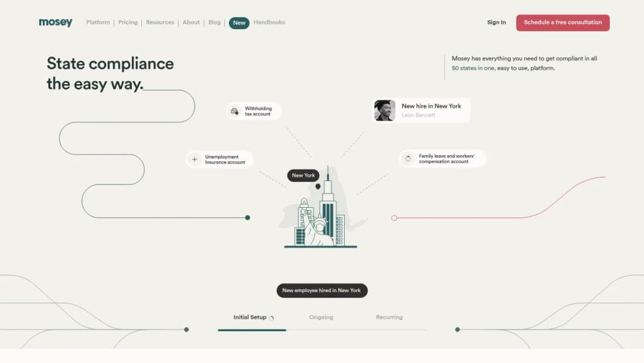
Task: Click the New York City skyline illustration
Action: point(321,208)
